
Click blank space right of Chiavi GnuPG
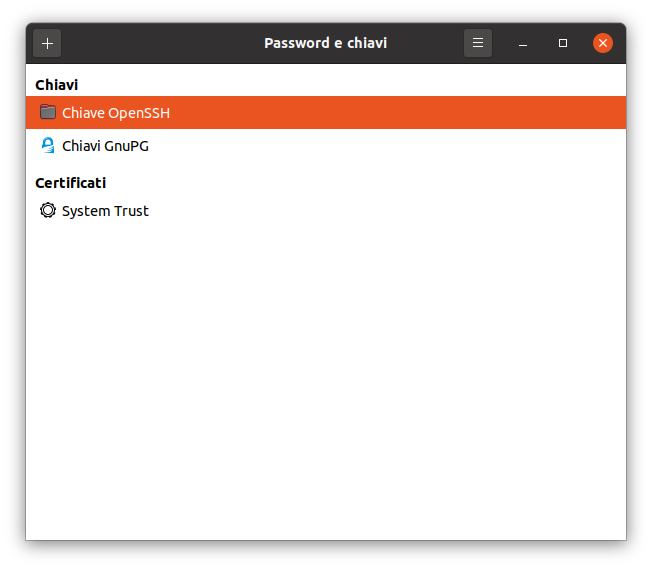[400, 146]
